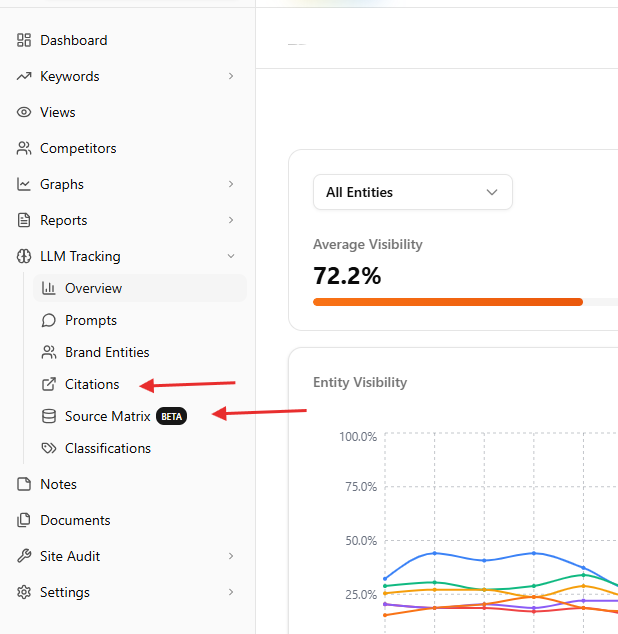Go to Brand Entities page
This screenshot has height=634, width=618.
pos(107,352)
